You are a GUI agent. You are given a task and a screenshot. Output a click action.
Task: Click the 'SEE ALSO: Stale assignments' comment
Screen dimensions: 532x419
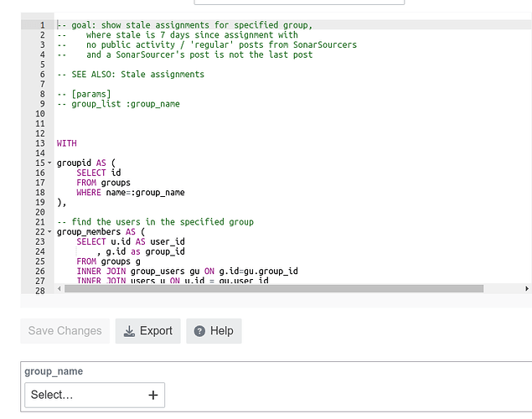point(131,75)
